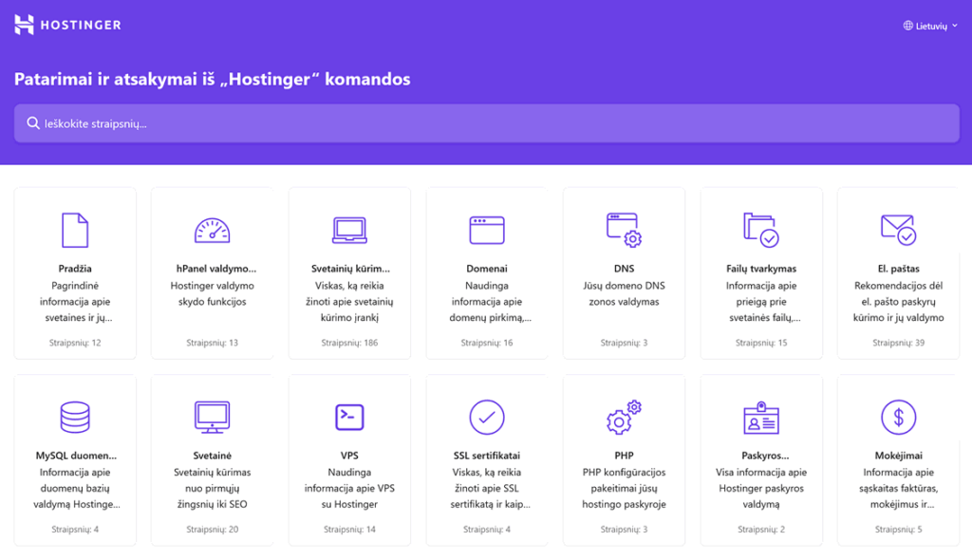
Task: Click the Hostinger logo icon
Action: point(24,25)
